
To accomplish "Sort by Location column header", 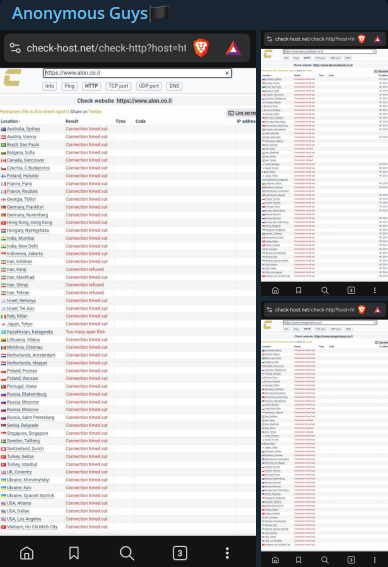I will pos(10,121).
